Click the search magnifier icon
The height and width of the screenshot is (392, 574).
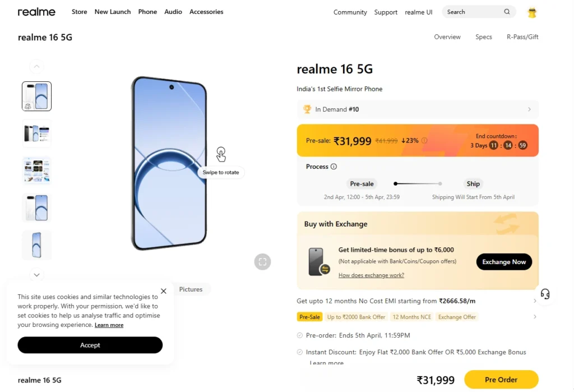pyautogui.click(x=506, y=12)
